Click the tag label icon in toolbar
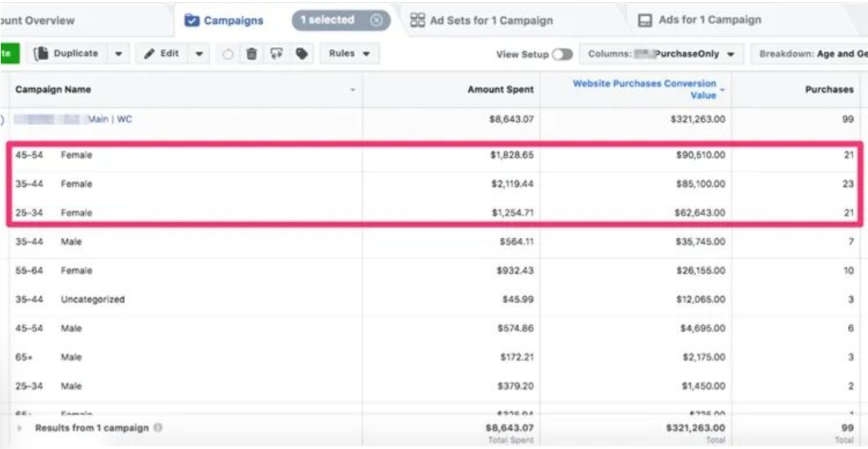This screenshot has height=449, width=868. pos(301,54)
